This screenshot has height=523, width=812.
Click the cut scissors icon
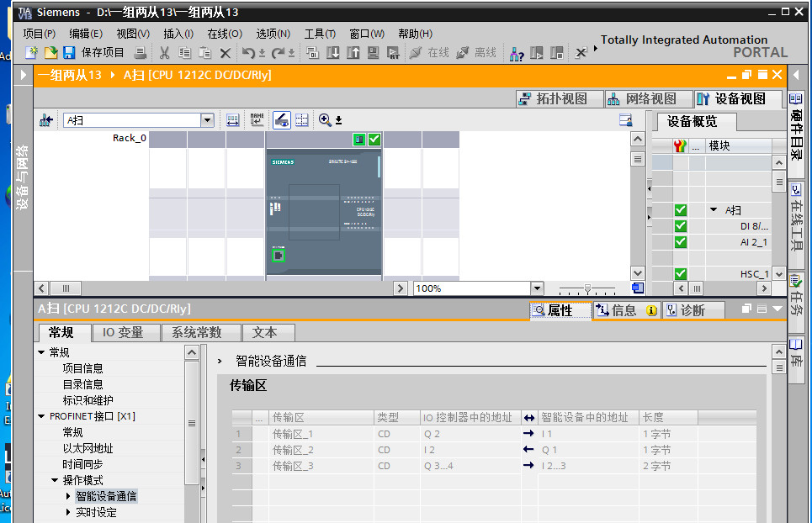coord(165,52)
